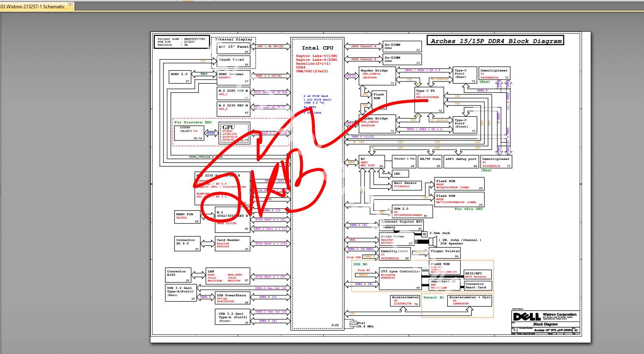Viewport: 644px width, 354px height.
Task: Click the 'HDA' bus label
Action: click(x=352, y=240)
